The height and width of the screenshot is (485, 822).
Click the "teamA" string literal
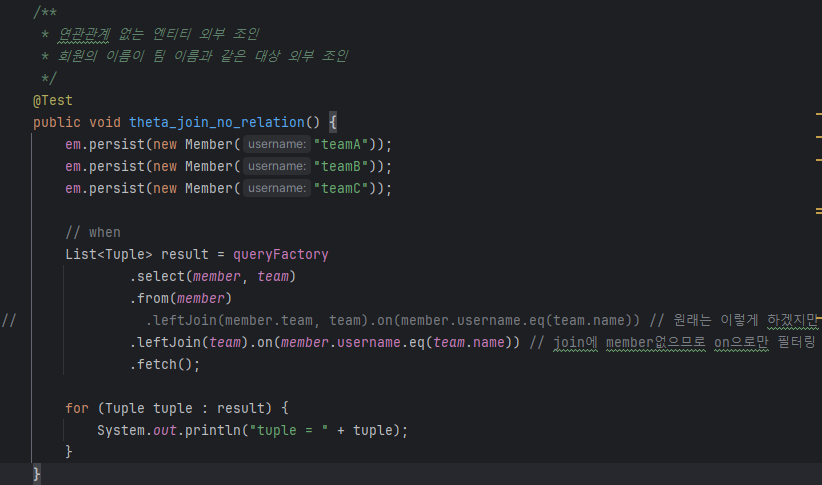(341, 144)
